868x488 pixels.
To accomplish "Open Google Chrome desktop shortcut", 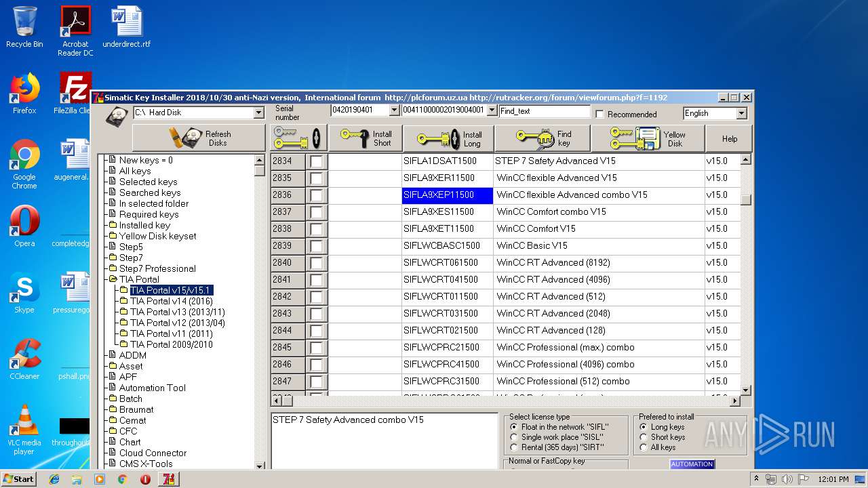I will point(24,165).
